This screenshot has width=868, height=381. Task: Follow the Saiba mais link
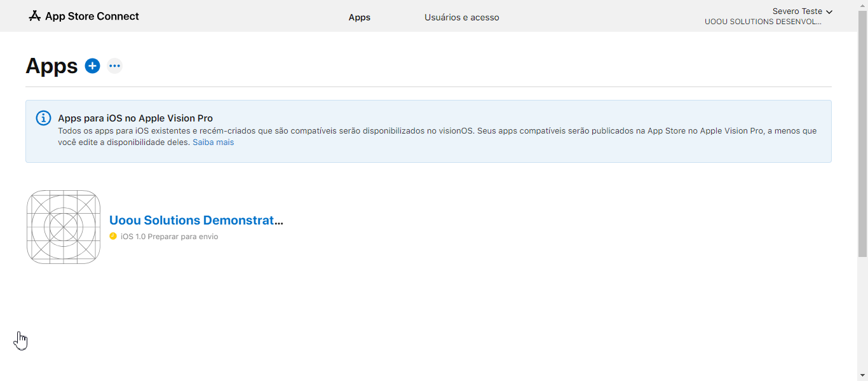(x=214, y=142)
